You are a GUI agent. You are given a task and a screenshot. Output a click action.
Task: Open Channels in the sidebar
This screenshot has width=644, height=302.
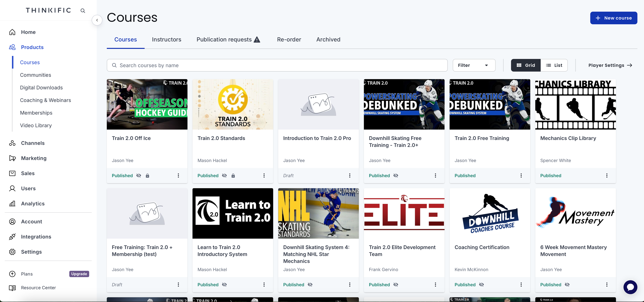pos(33,143)
